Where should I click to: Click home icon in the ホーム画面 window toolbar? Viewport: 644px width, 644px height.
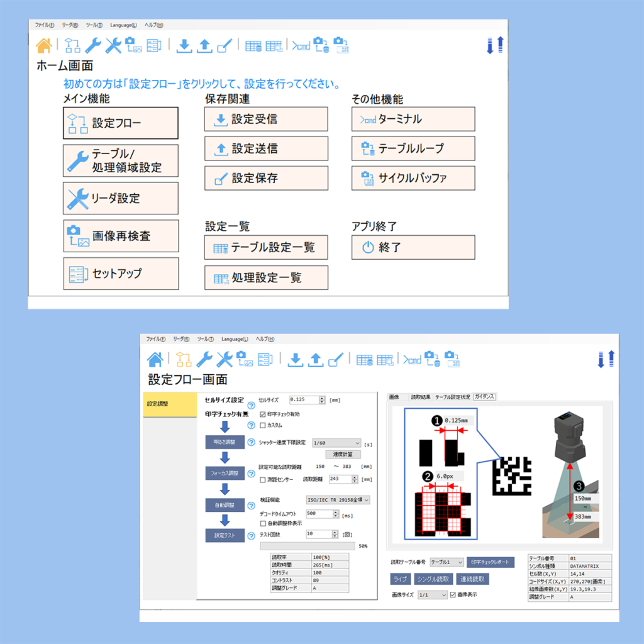(x=43, y=45)
